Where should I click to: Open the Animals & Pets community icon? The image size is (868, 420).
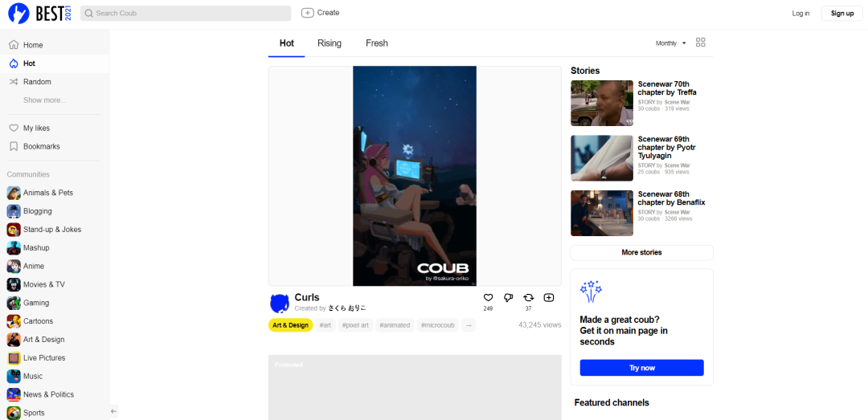pyautogui.click(x=14, y=193)
